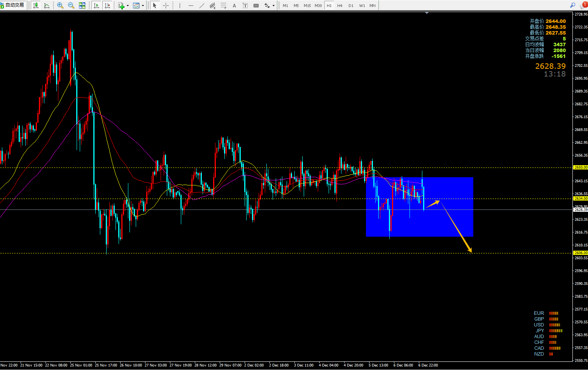The image size is (588, 370).
Task: Toggle chart auto scroll
Action: [x=96, y=5]
